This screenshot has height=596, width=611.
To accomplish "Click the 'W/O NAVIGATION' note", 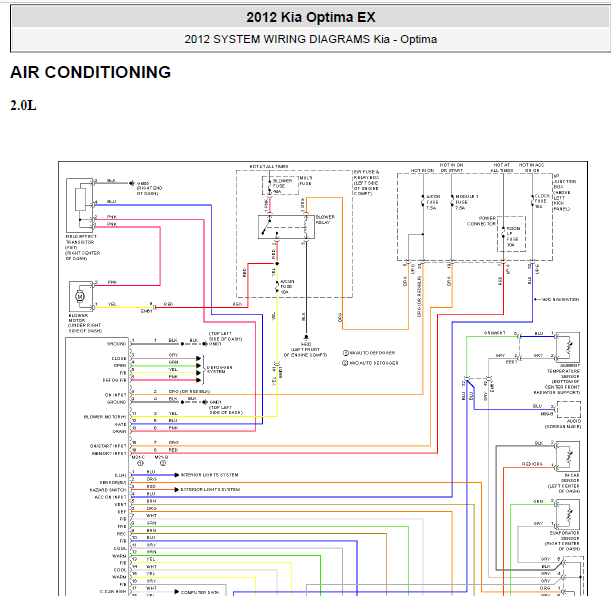I will pyautogui.click(x=560, y=299).
